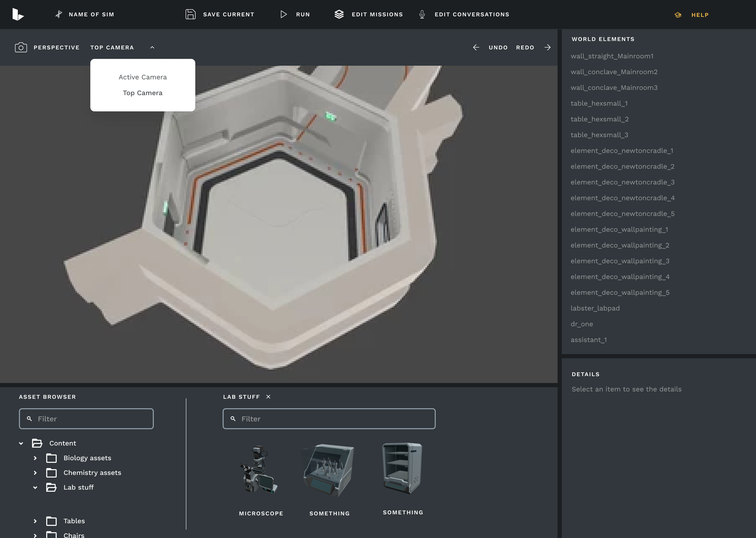Screen dimensions: 756x538
Task: Click the Redo text button
Action: tap(525, 48)
